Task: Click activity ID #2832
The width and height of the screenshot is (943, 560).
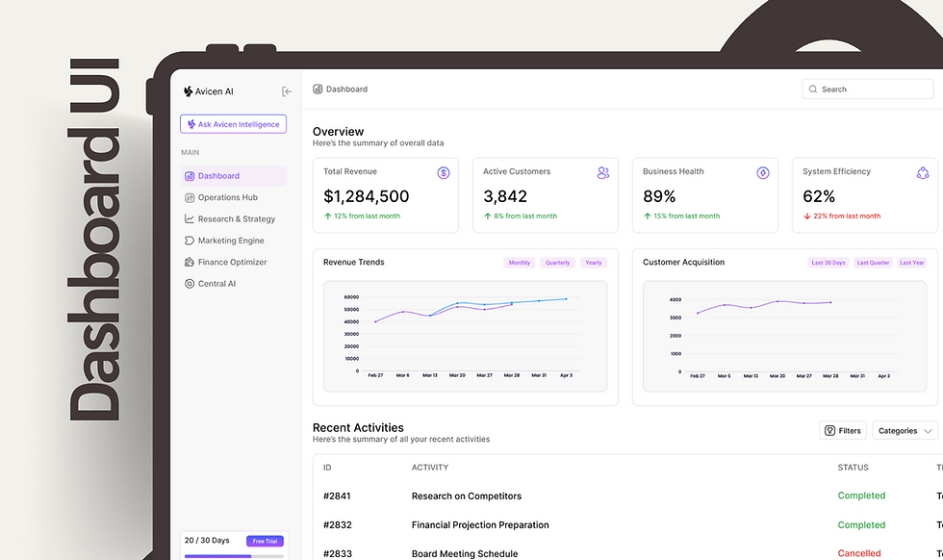Action: coord(338,525)
